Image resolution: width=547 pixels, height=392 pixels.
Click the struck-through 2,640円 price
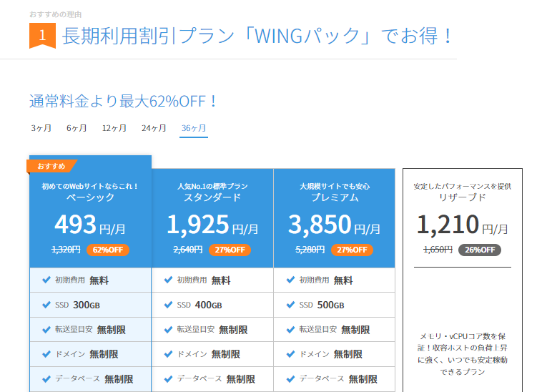188,250
